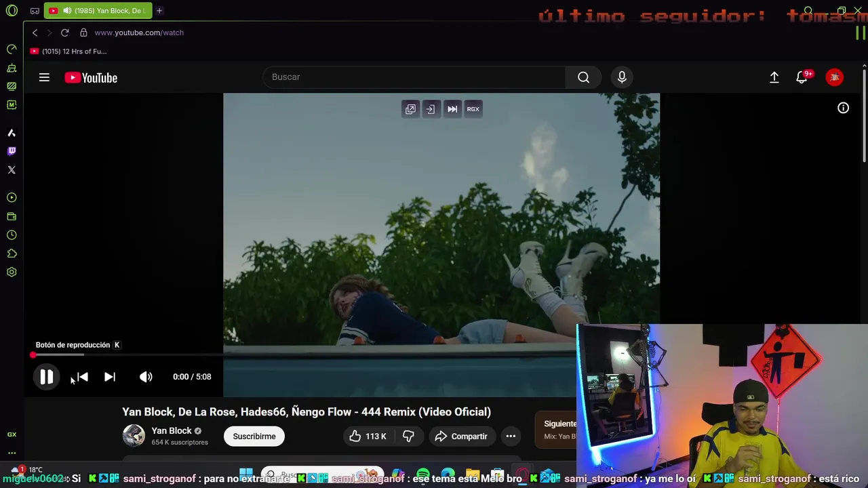Screen dimensions: 868x488
Task: Expand sidebar three-dot more options
Action: (12, 453)
